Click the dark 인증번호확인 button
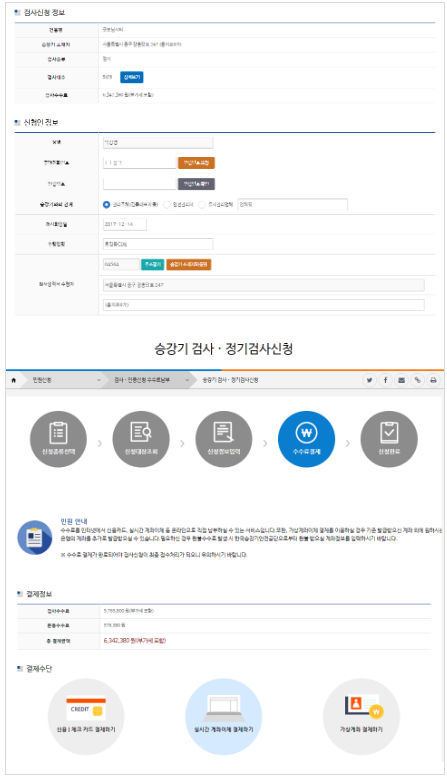The width and height of the screenshot is (447, 779). coord(196,184)
